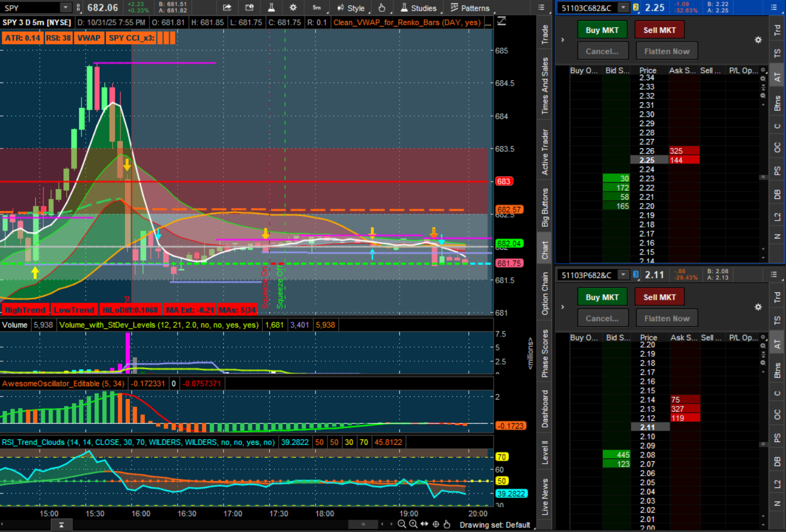Switch to the Option Chain side tab
The image size is (786, 532).
point(545,294)
